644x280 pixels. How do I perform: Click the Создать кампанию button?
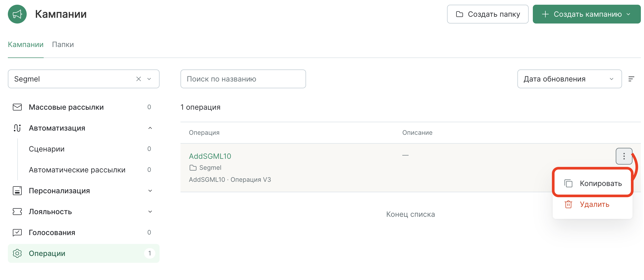586,14
